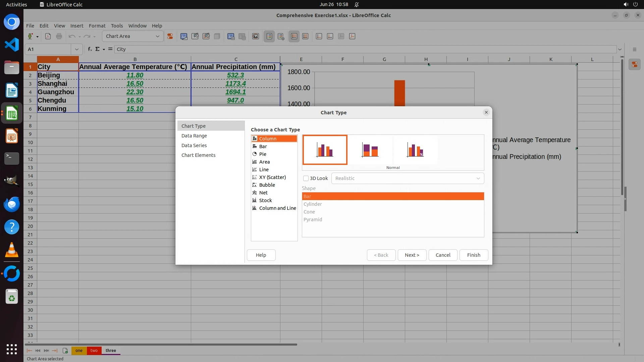The image size is (644, 362).
Task: Click the Format Selection toolbar icon
Action: (x=170, y=36)
